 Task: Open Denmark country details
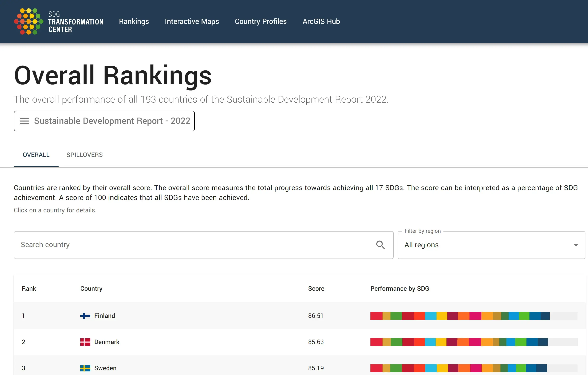[107, 342]
